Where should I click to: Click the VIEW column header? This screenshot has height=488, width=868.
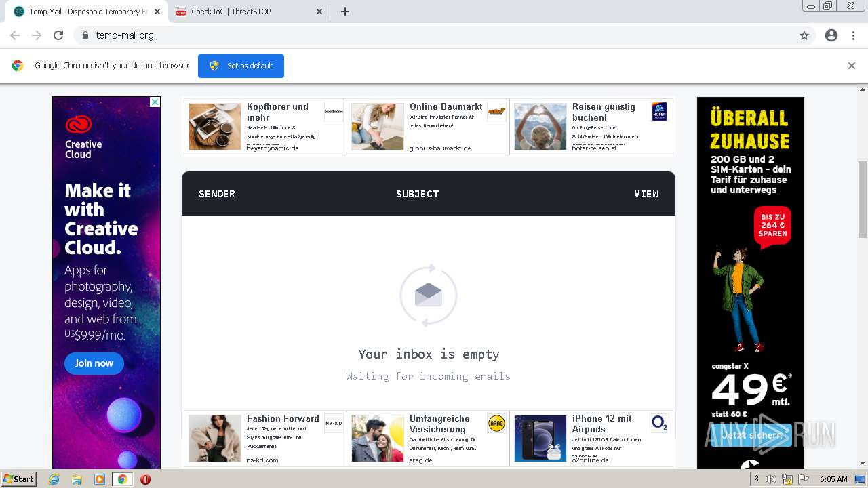(x=646, y=194)
